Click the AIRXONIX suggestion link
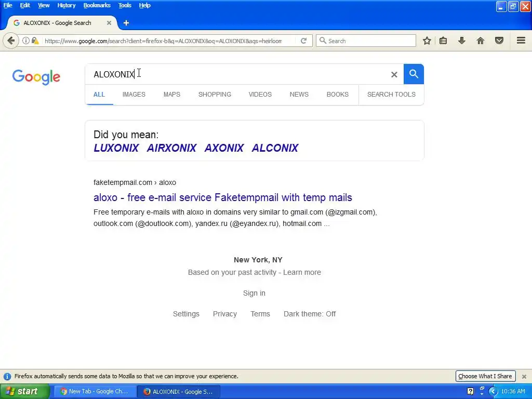532x399 pixels. pos(171,148)
